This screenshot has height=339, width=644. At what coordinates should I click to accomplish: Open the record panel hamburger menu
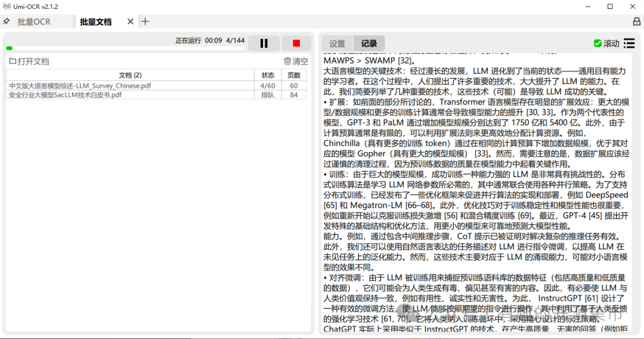coord(629,44)
